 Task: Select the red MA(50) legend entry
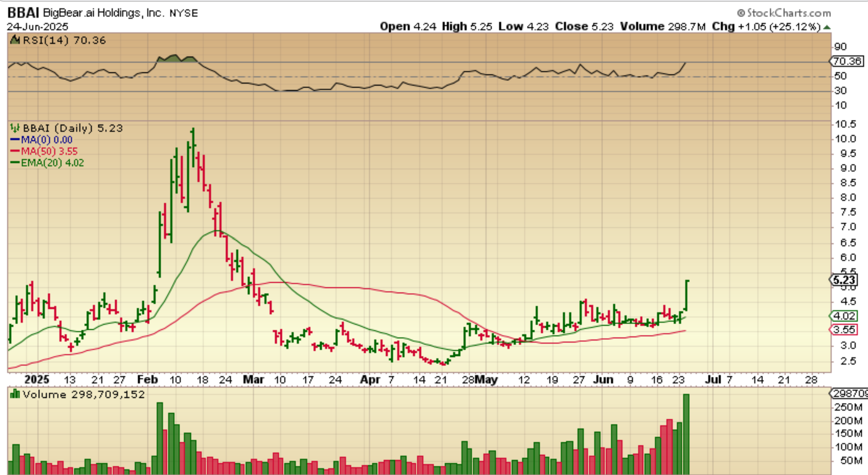coord(44,151)
